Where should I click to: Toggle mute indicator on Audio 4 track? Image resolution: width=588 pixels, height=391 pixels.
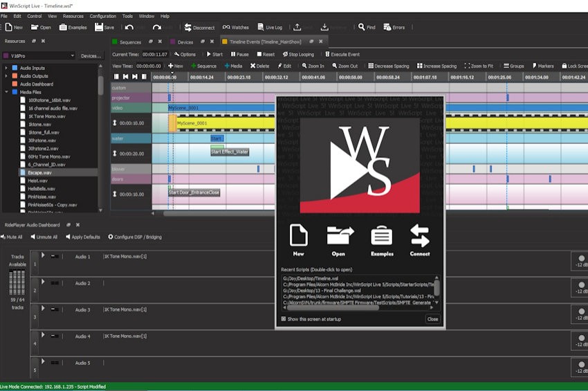click(x=55, y=336)
